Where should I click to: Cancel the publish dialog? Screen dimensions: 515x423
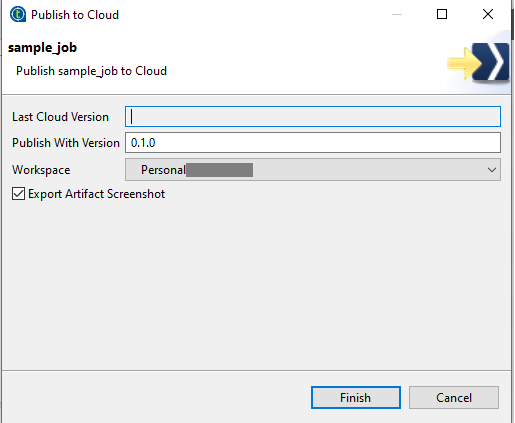point(454,397)
